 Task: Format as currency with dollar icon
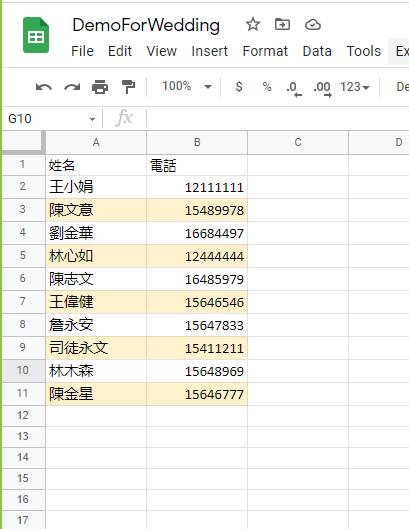239,87
